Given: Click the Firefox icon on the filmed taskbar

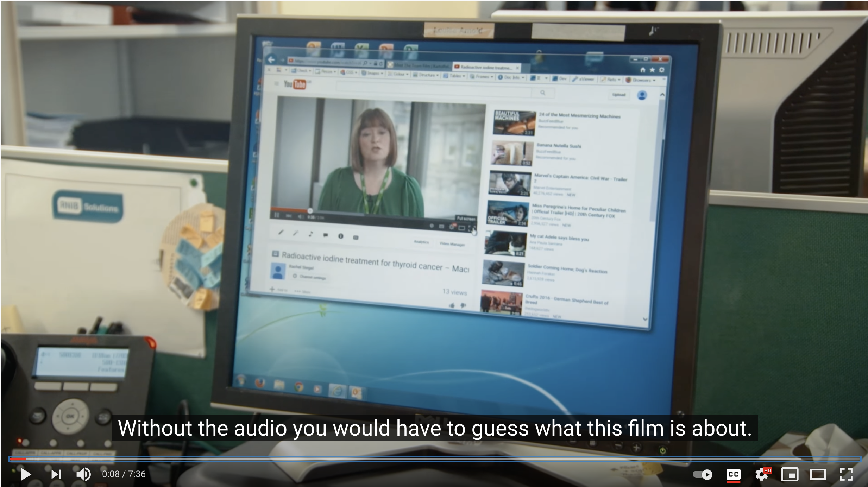Looking at the screenshot, I should point(259,384).
